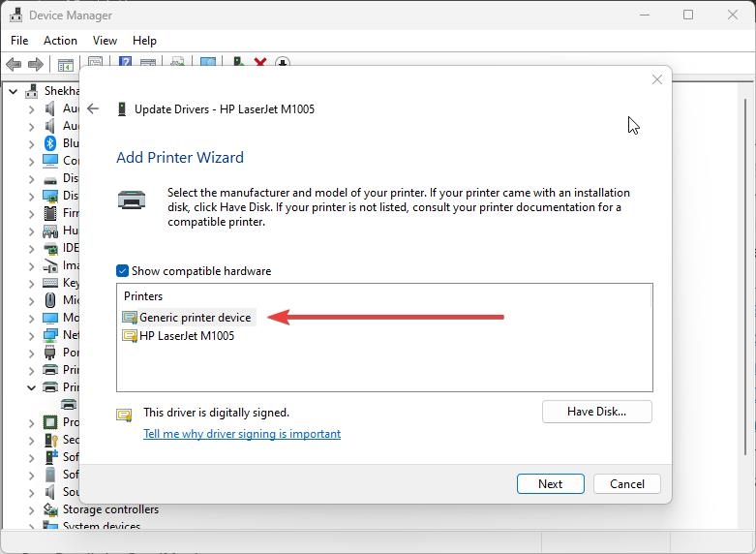Toggle the Show/Hide Console Tree toolbar icon
756x554 pixels.
(66, 64)
